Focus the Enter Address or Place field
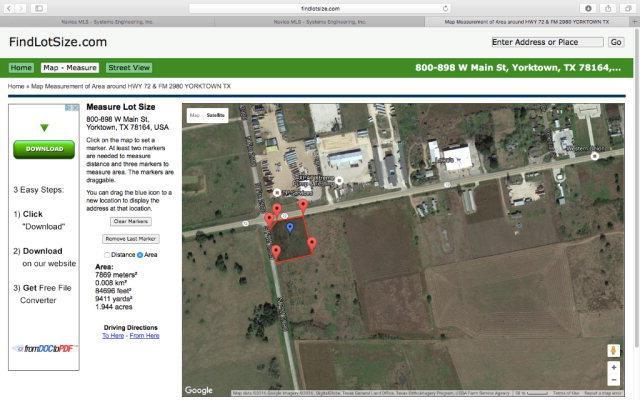Screen dimensions: 640x400 547,42
